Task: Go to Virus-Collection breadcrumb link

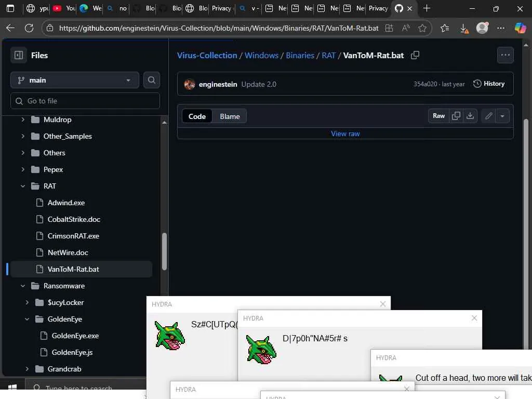Action: click(x=207, y=55)
